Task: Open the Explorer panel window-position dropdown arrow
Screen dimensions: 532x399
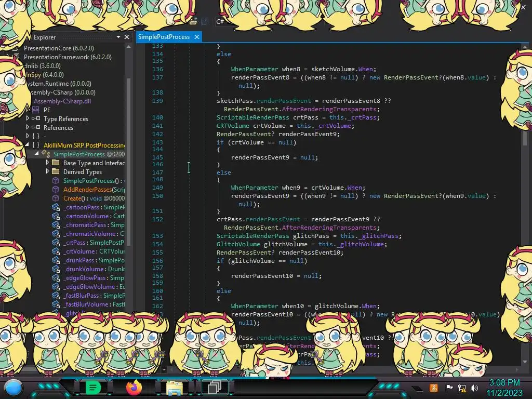Action: pos(118,37)
